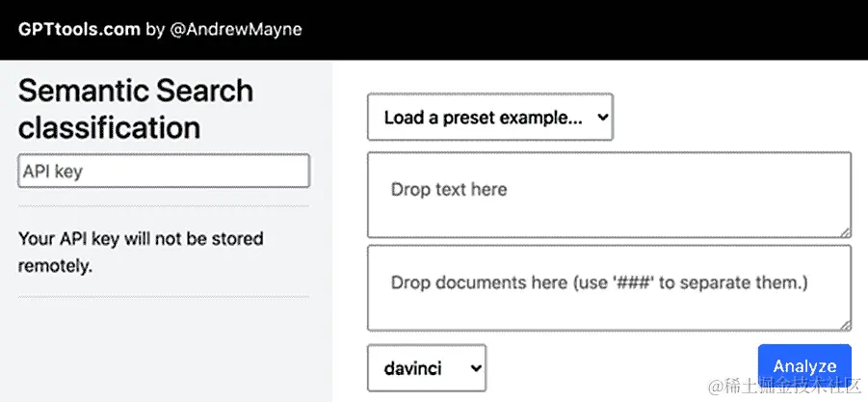Click resize grip of Drop text here box
The width and height of the screenshot is (868, 402).
[x=845, y=233]
